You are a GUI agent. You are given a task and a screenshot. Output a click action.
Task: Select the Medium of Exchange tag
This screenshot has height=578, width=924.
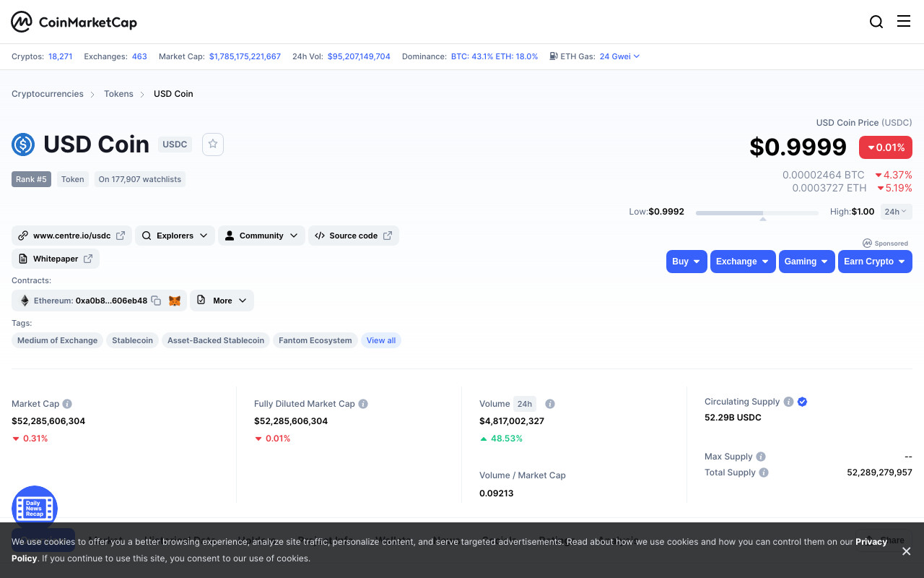[57, 340]
